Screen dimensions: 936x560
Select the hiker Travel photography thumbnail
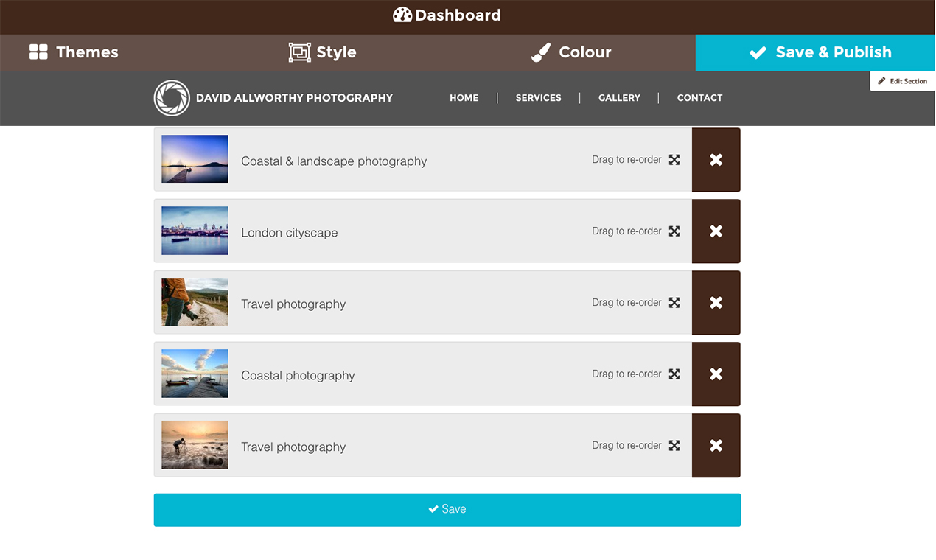point(195,302)
